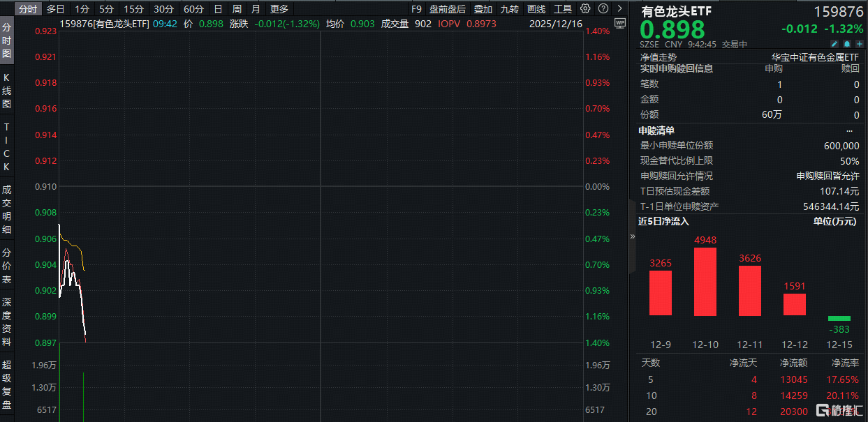Click the 现金替代比例上限 row
This screenshot has height=422, width=868.
750,160
